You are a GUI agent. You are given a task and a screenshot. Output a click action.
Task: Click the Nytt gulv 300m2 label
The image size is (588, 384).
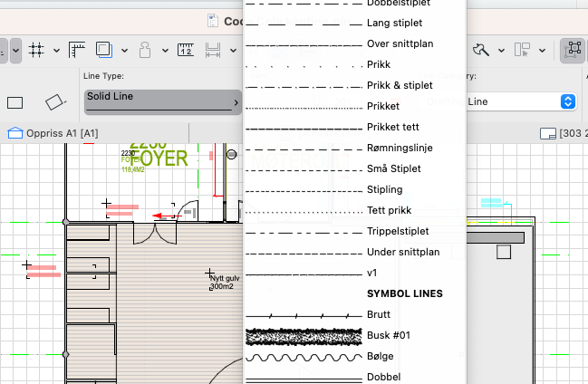223,282
